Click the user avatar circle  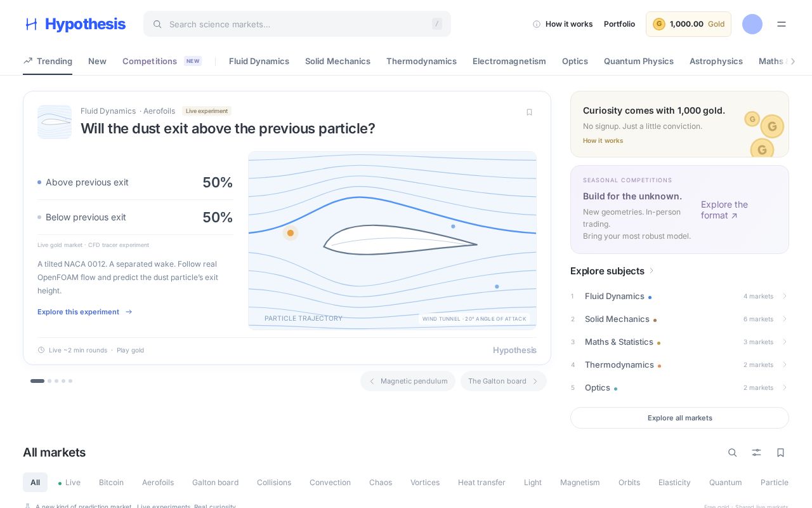pos(752,24)
